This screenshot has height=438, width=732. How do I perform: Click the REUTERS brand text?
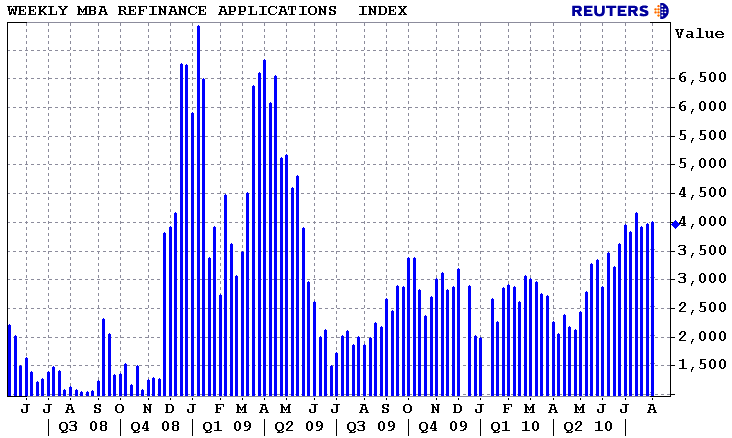tap(610, 11)
